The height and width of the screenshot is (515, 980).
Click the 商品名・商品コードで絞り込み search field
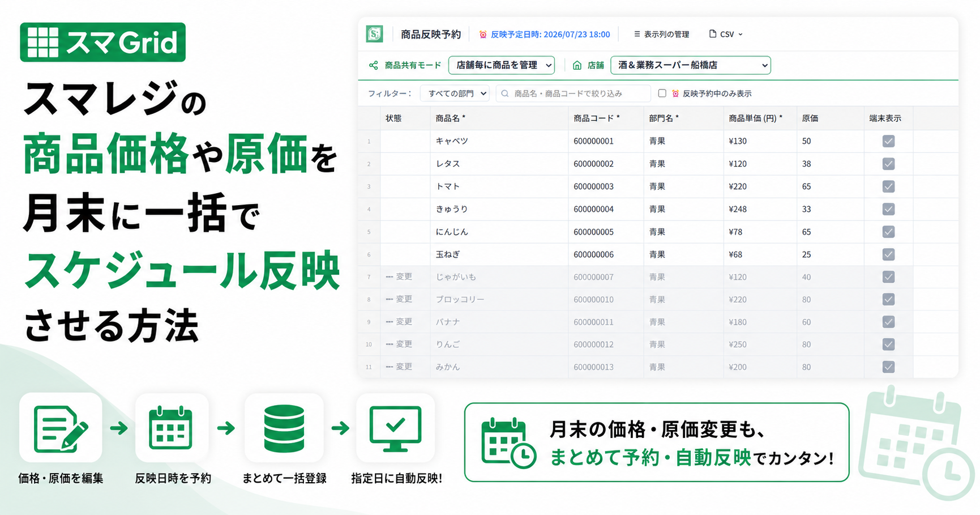pyautogui.click(x=573, y=93)
